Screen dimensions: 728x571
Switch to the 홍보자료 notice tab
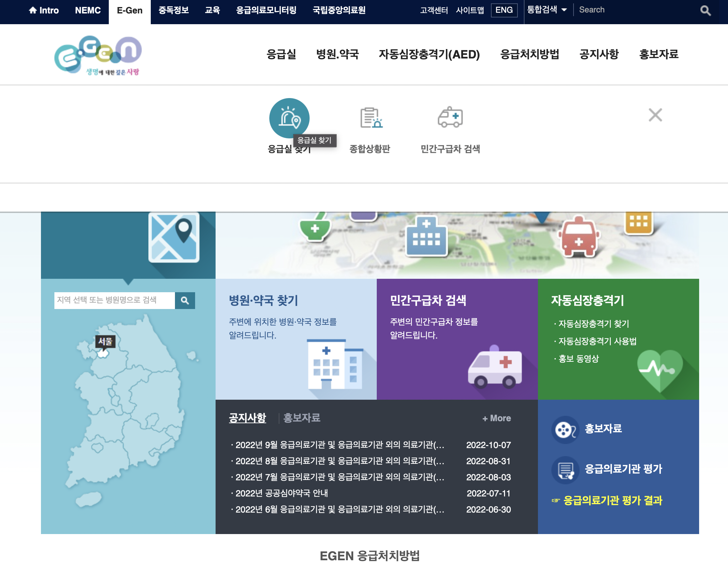pos(302,418)
